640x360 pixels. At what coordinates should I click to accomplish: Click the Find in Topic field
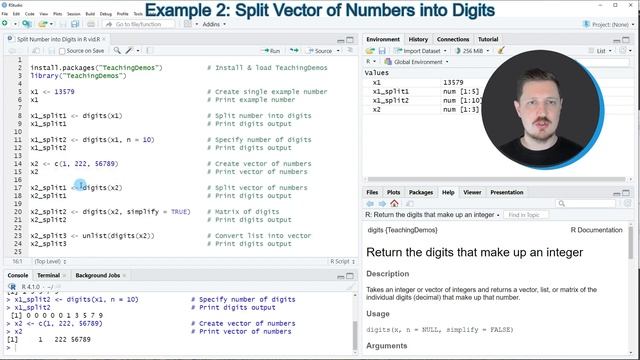(x=525, y=215)
